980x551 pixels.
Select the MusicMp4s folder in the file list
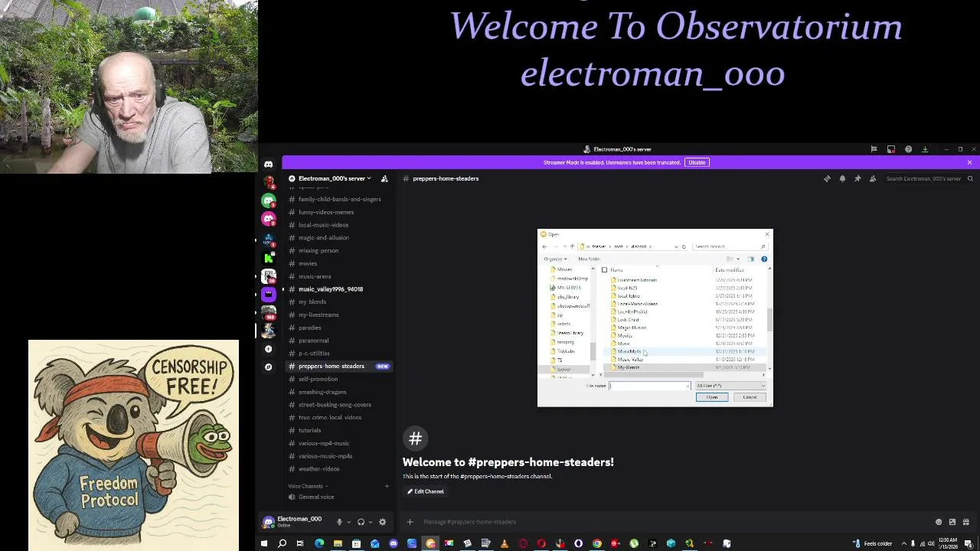(x=629, y=351)
